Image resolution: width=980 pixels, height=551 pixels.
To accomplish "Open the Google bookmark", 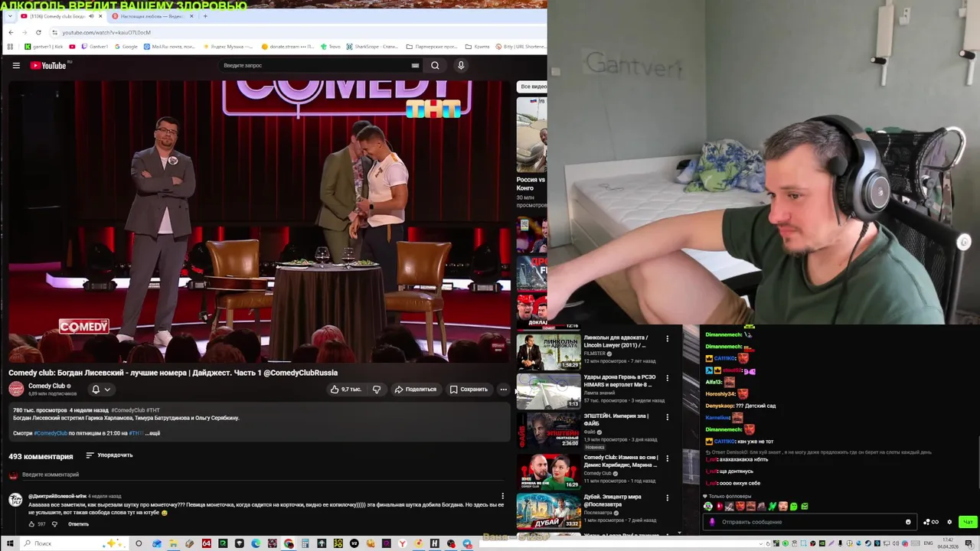I will tap(126, 47).
